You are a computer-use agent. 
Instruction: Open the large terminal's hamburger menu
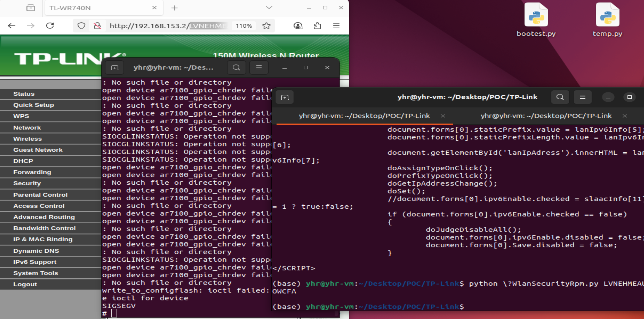tap(582, 97)
